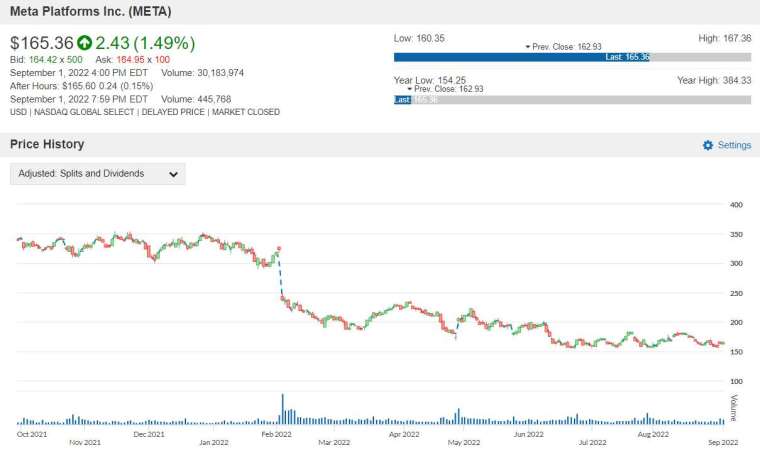Click the DELAYED PRICE label
Image resolution: width=760 pixels, height=455 pixels.
(x=173, y=112)
